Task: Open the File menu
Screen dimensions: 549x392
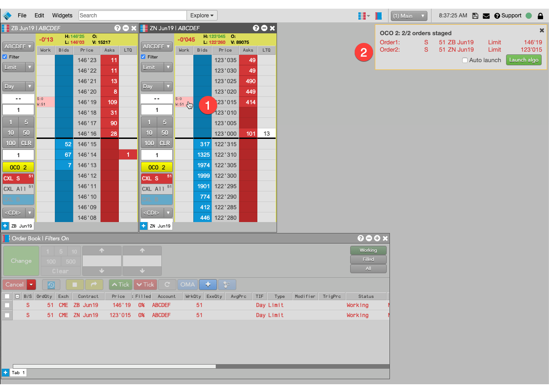Action: [22, 16]
